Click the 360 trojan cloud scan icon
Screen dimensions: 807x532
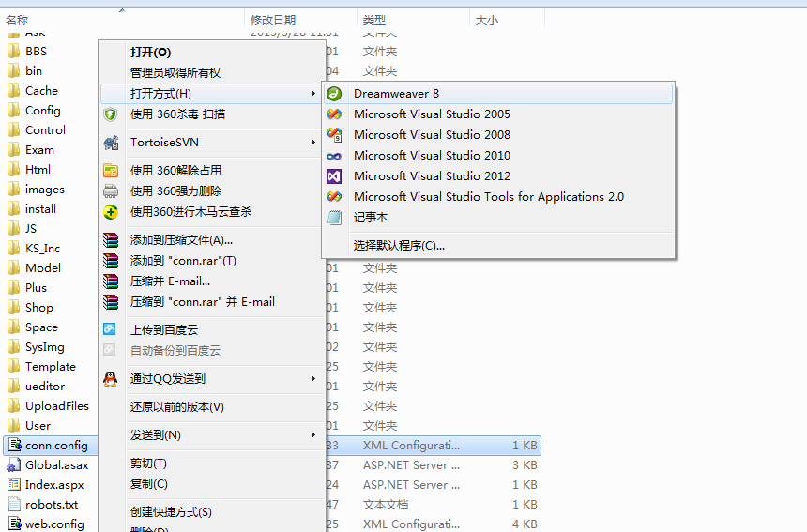110,212
